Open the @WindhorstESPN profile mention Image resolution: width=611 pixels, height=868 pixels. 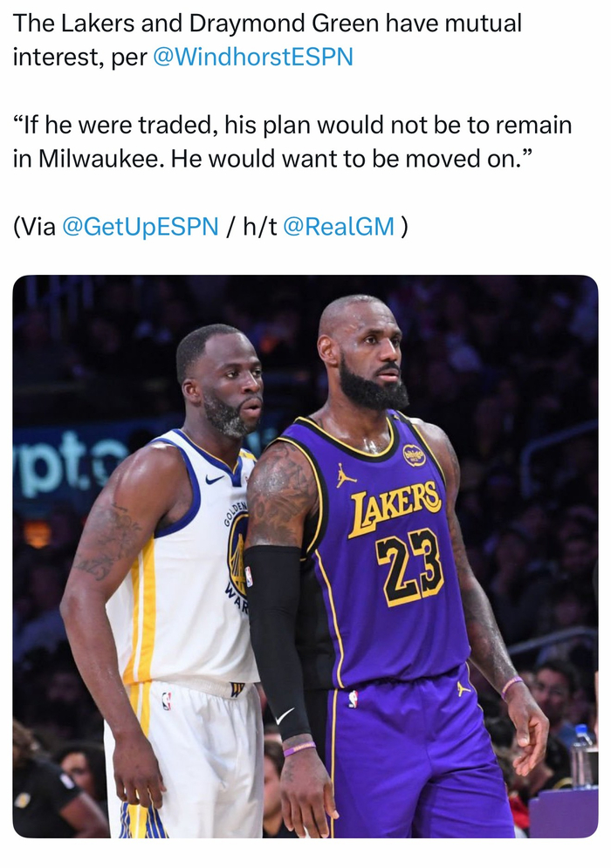(252, 57)
